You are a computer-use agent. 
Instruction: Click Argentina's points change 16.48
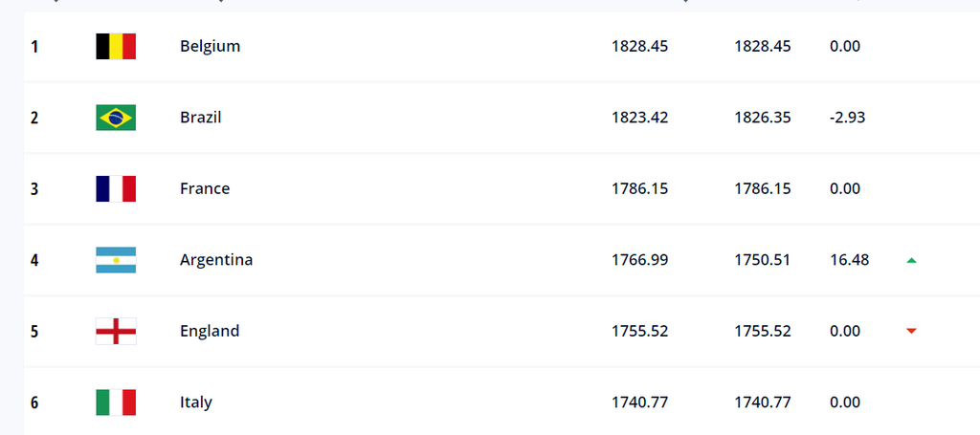[850, 260]
